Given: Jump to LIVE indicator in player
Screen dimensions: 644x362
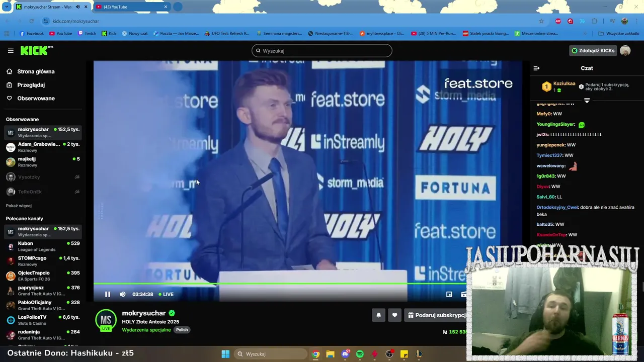Looking at the screenshot, I should (x=166, y=295).
